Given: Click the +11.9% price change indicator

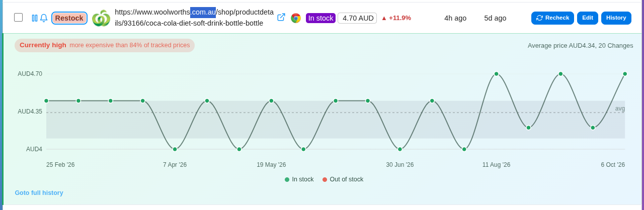Looking at the screenshot, I should [396, 18].
